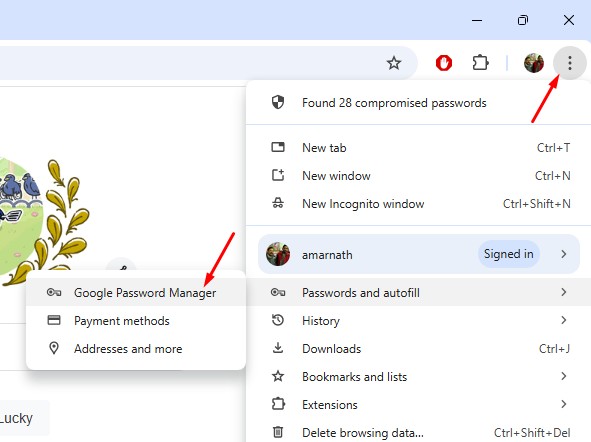Restore down the Chrome window

coord(523,20)
